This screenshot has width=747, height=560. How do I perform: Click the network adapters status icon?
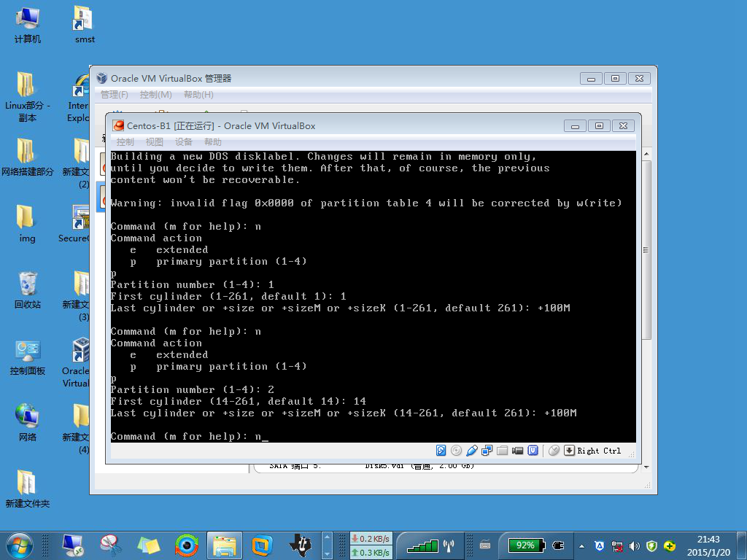(487, 451)
